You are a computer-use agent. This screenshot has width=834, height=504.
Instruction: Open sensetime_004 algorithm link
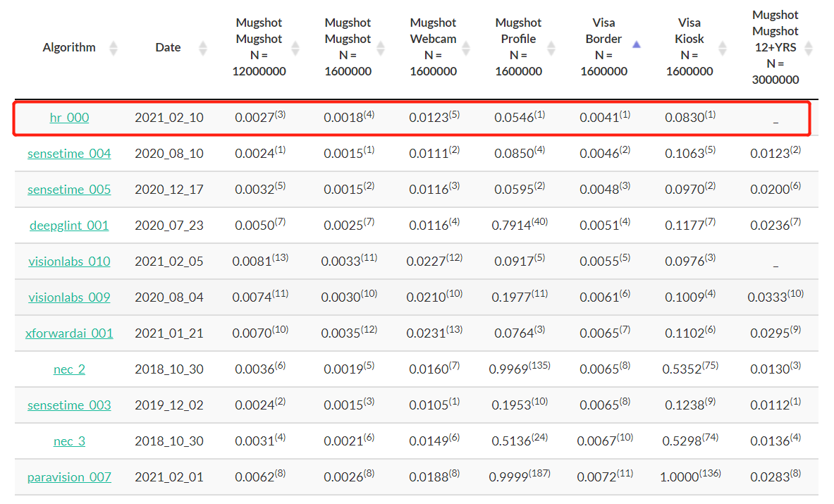pos(69,154)
